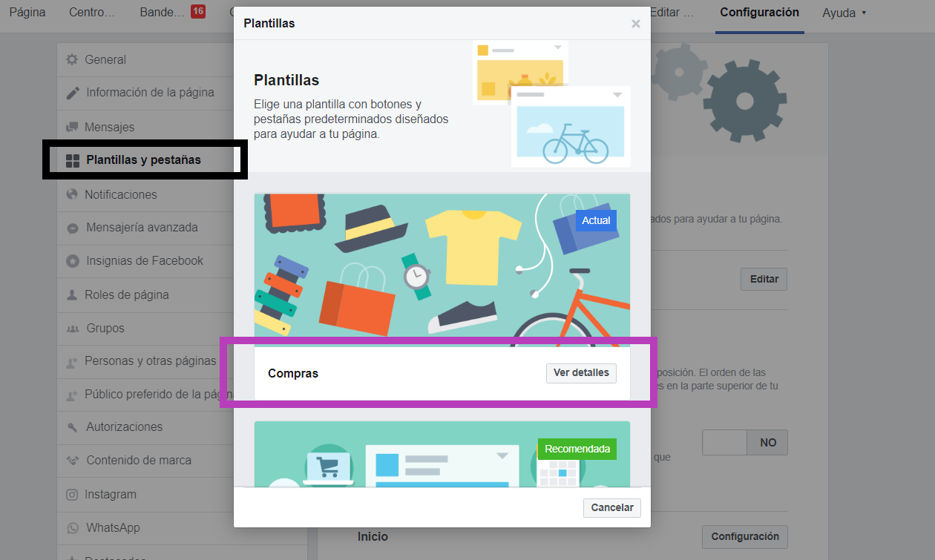Open the Mensajería avanzada messenger icon

coord(73,228)
